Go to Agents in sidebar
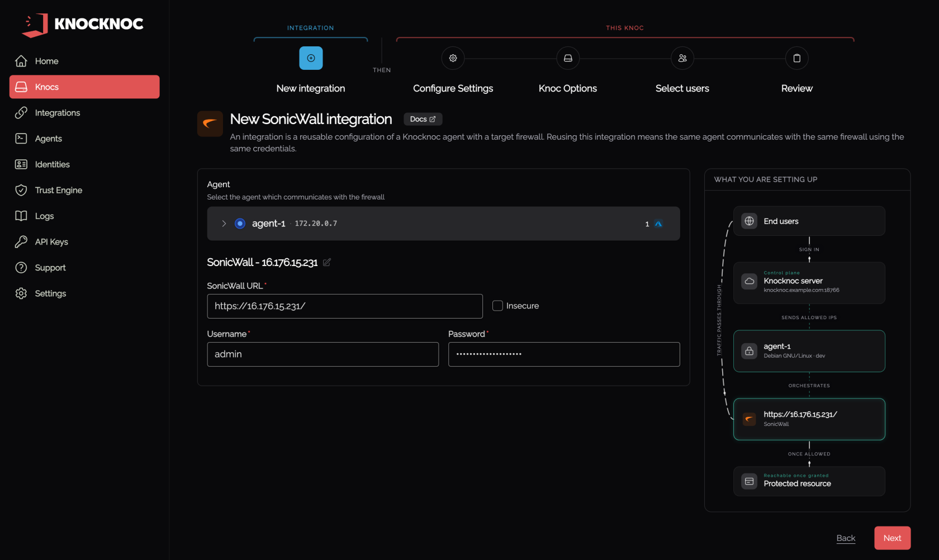Screen dimensions: 939x560 (84, 138)
